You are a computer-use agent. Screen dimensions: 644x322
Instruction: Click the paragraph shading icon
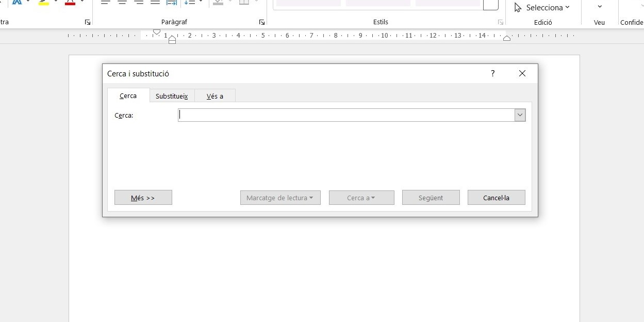218,2
